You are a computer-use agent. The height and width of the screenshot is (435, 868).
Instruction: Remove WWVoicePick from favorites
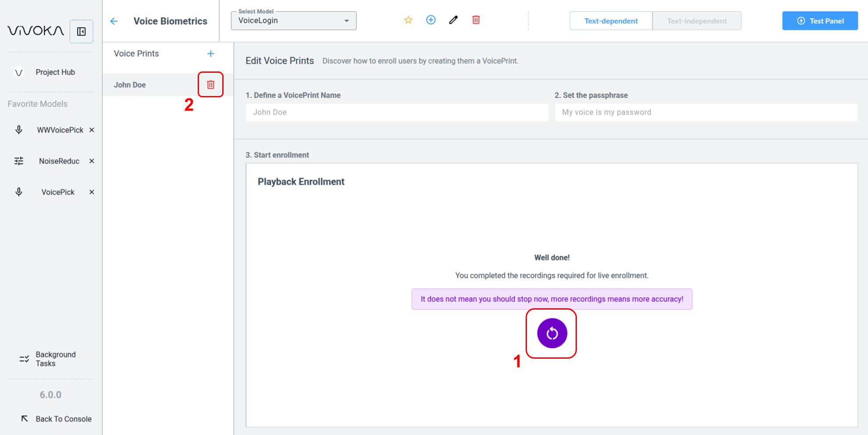[92, 130]
